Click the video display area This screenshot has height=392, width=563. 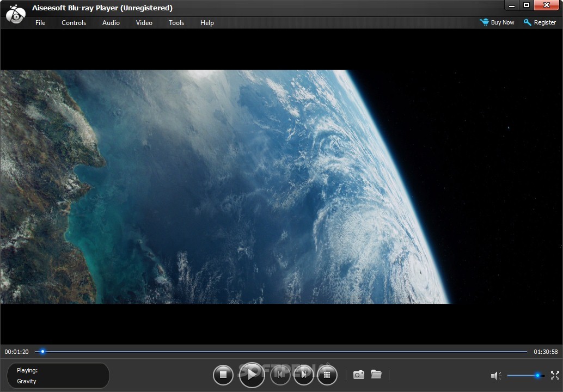click(x=281, y=187)
